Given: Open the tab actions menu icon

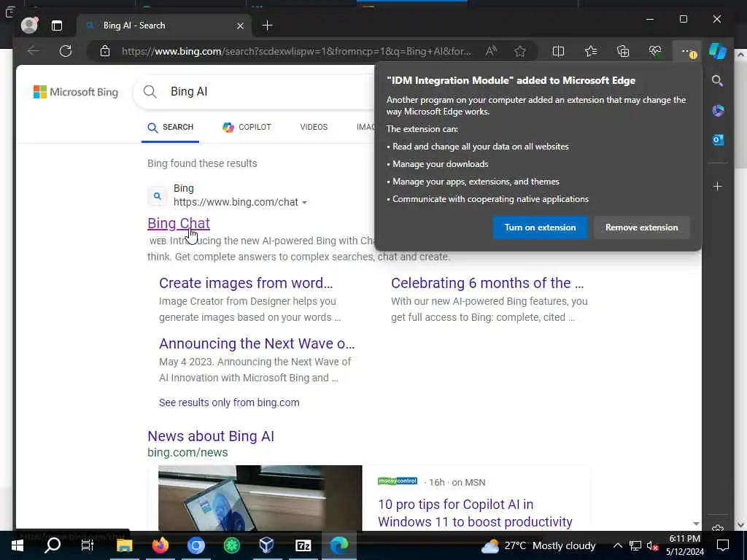Looking at the screenshot, I should point(57,26).
